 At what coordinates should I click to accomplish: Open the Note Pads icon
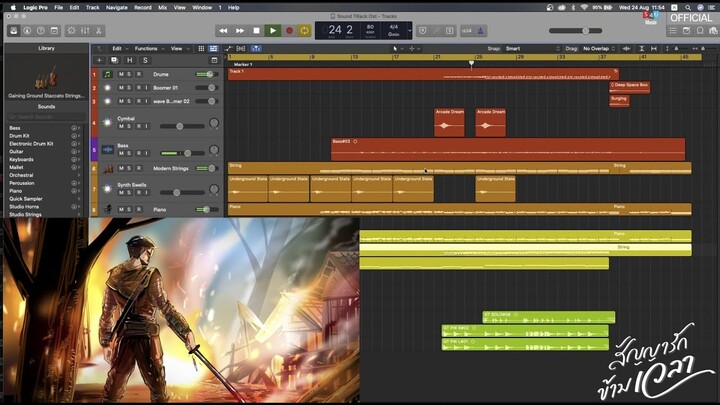(686, 31)
